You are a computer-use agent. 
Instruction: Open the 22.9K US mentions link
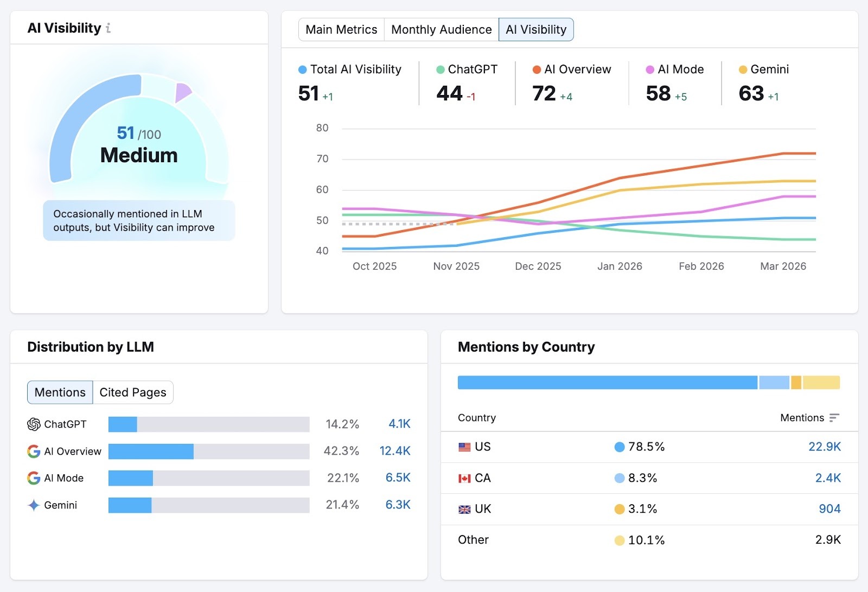pyautogui.click(x=825, y=447)
